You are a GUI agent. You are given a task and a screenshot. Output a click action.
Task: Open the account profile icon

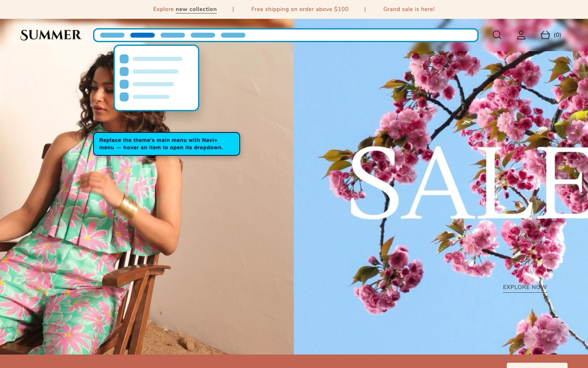[521, 35]
